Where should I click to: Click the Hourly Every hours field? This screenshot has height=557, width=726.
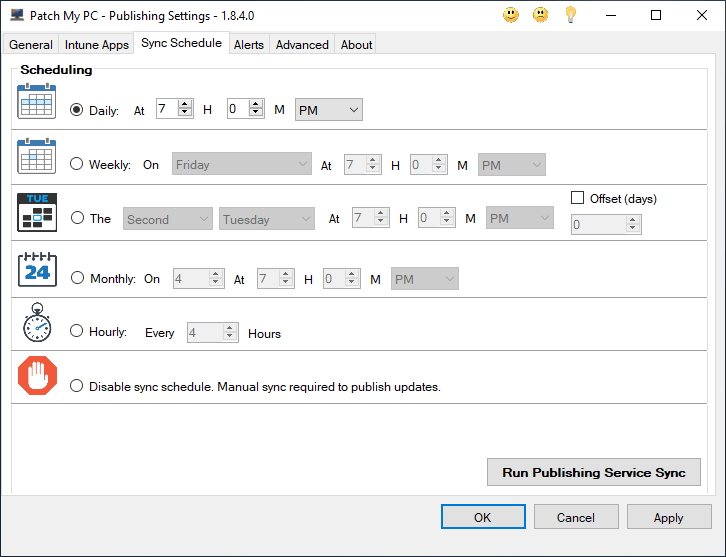pos(205,332)
